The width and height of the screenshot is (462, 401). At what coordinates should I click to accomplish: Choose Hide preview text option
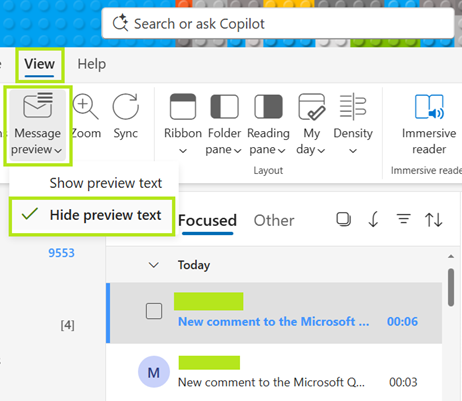(x=92, y=215)
